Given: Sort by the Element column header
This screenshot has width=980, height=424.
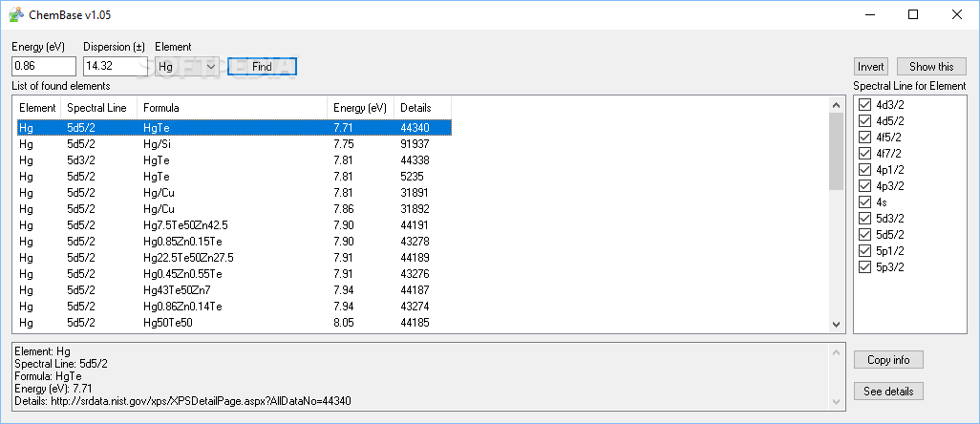Looking at the screenshot, I should coord(37,107).
